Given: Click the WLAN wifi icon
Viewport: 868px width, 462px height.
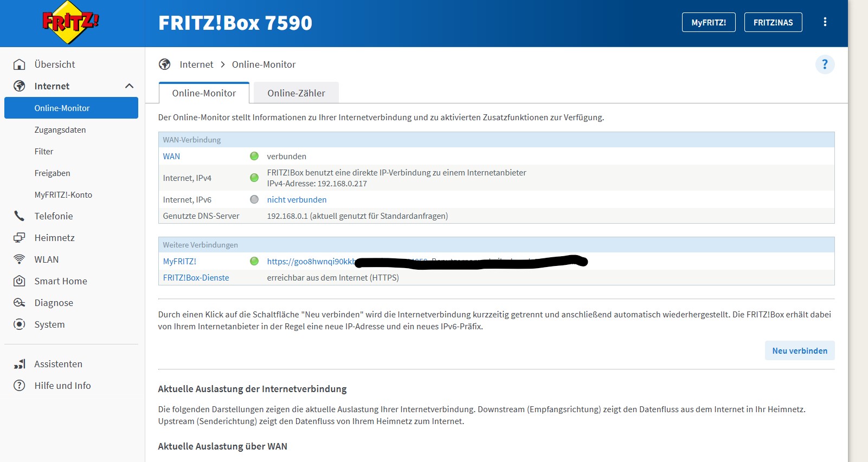Looking at the screenshot, I should click(19, 259).
